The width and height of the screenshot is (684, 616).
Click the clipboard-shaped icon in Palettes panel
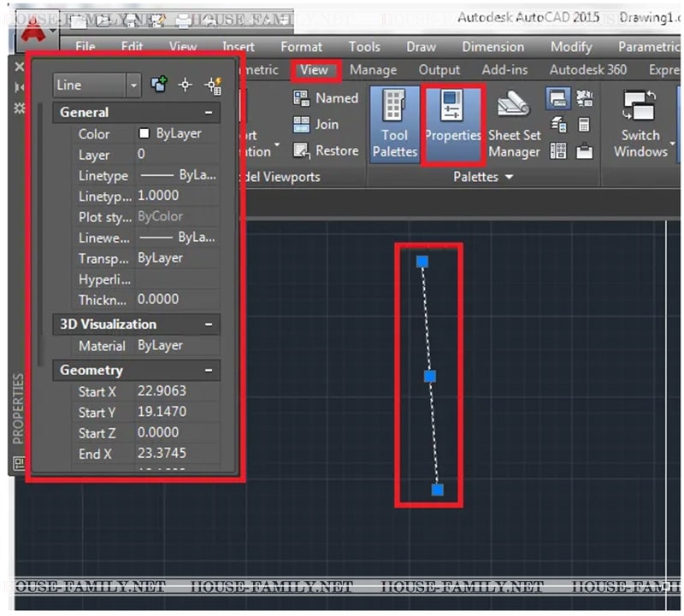584,151
